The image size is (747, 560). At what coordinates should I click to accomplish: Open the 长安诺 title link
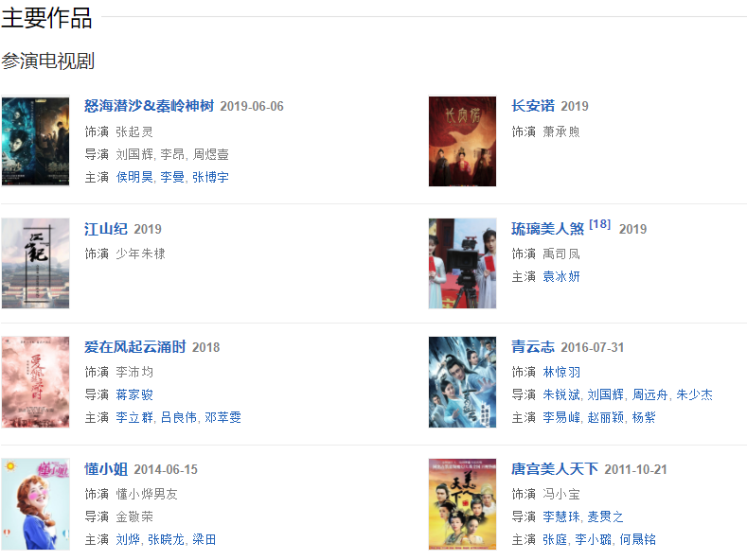click(x=533, y=106)
